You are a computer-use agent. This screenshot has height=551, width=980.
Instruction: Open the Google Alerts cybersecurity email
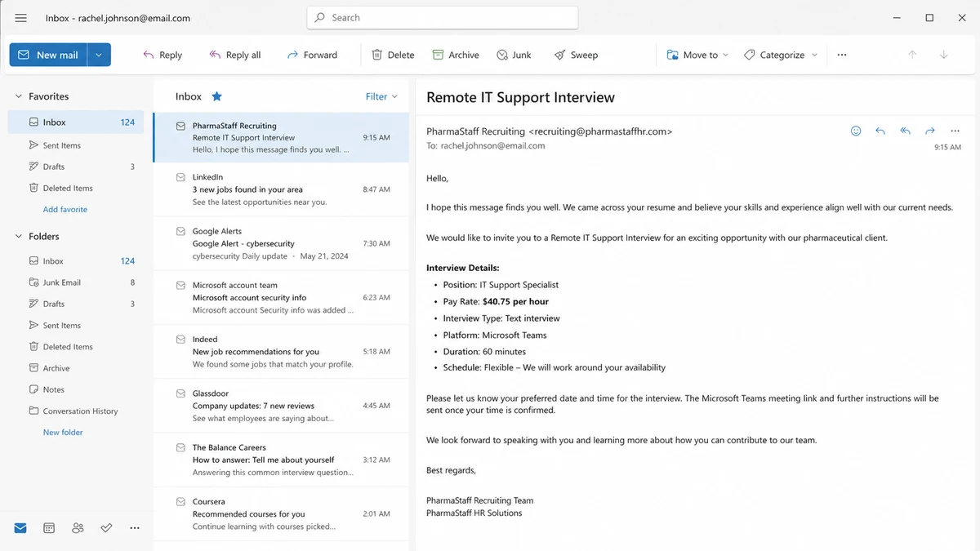coord(281,243)
